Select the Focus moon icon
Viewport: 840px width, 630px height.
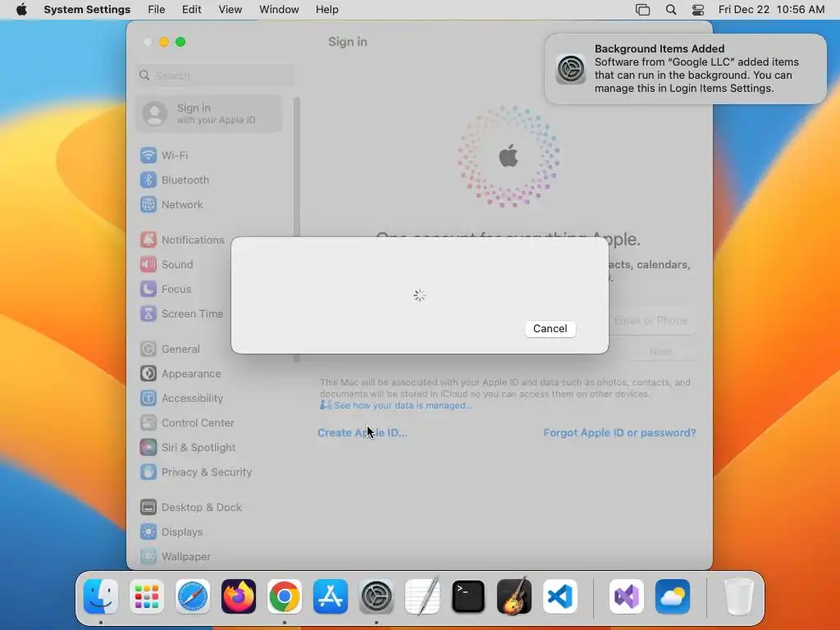point(148,290)
